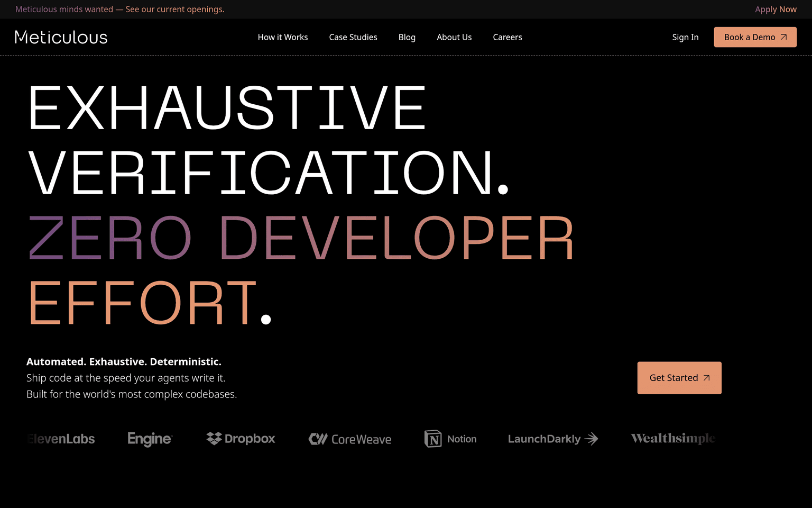Viewport: 812px width, 508px height.
Task: Click the Book a Demo button
Action: click(755, 37)
